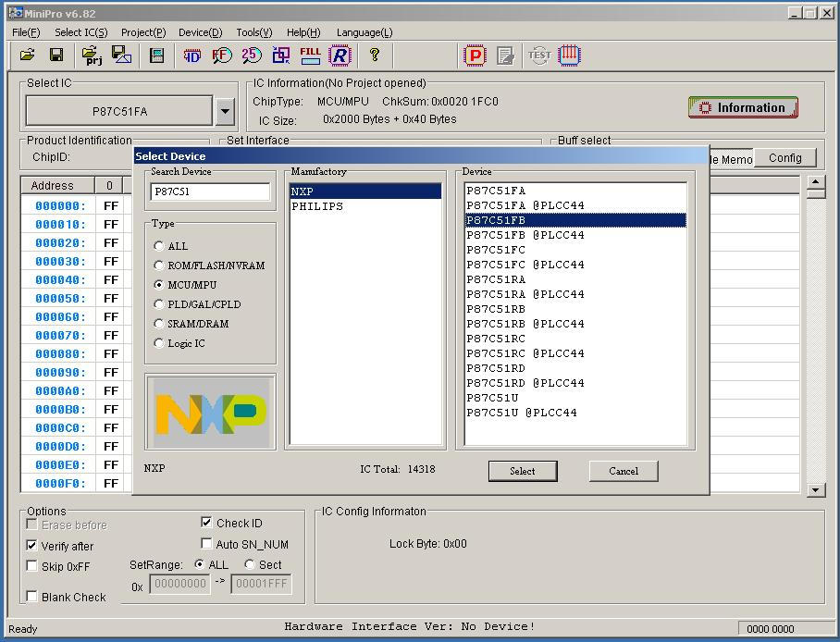The image size is (840, 642).
Task: Select P87C51FA device entry
Action: [x=575, y=191]
